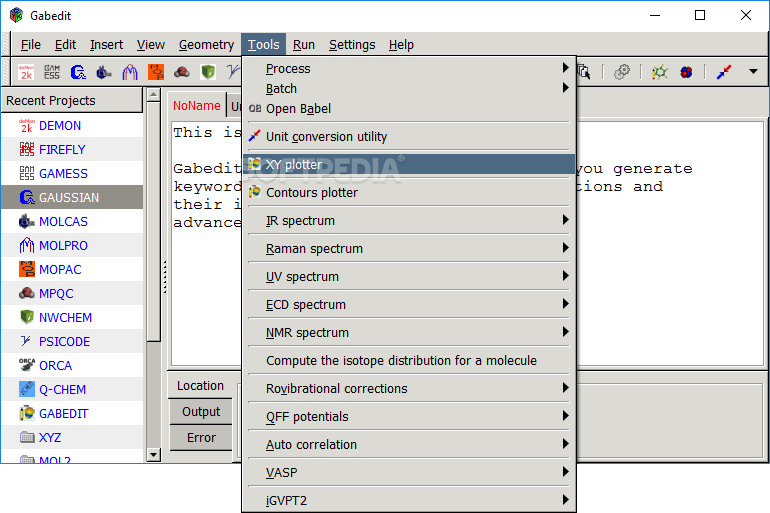Click Recent Projects scrollbar down arrow
The width and height of the screenshot is (770, 513).
(x=154, y=455)
